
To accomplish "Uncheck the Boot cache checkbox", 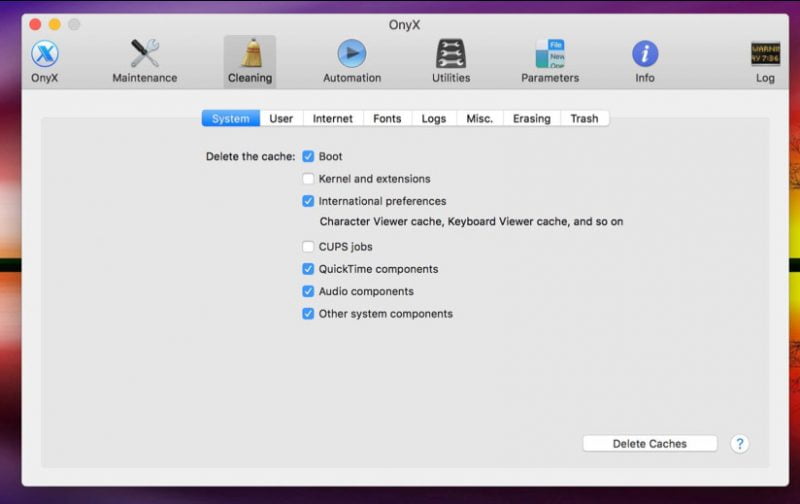I will click(308, 156).
